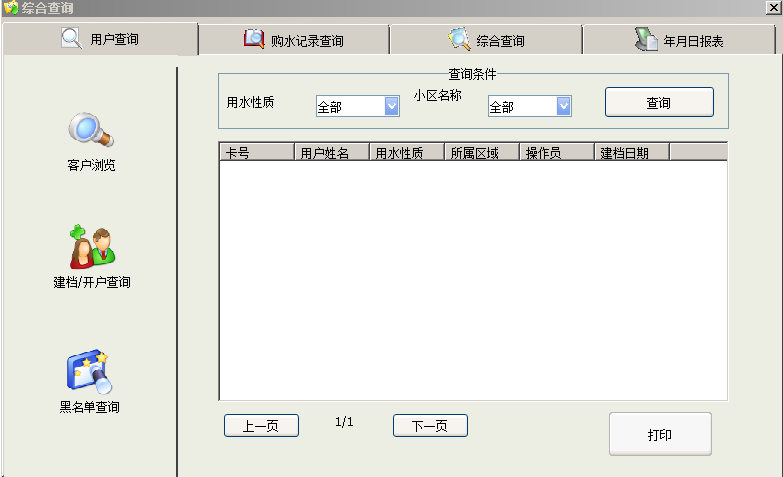This screenshot has height=477, width=783.
Task: Click the 小区名称 combo box showing 全部
Action: tap(529, 106)
